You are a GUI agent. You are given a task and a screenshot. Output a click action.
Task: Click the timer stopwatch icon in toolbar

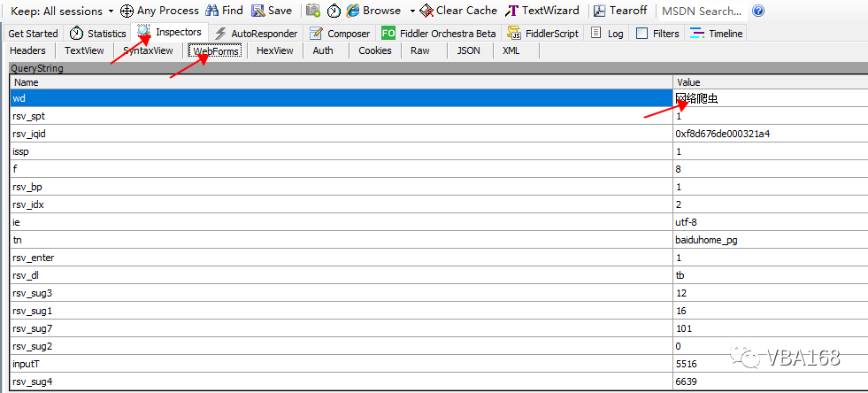[334, 11]
